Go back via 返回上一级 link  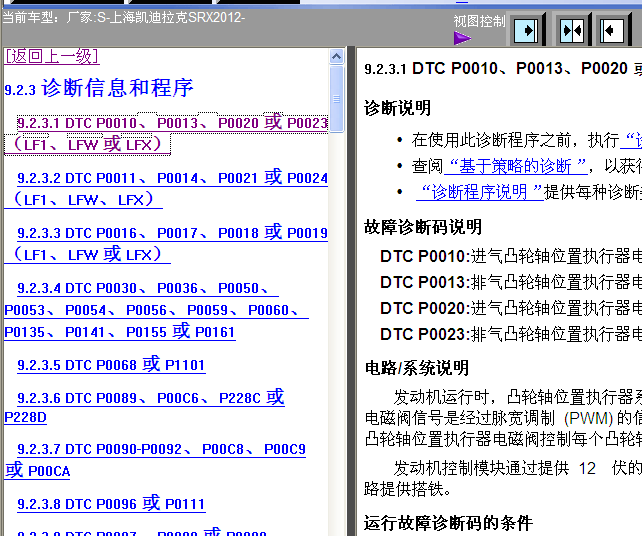coord(52,56)
